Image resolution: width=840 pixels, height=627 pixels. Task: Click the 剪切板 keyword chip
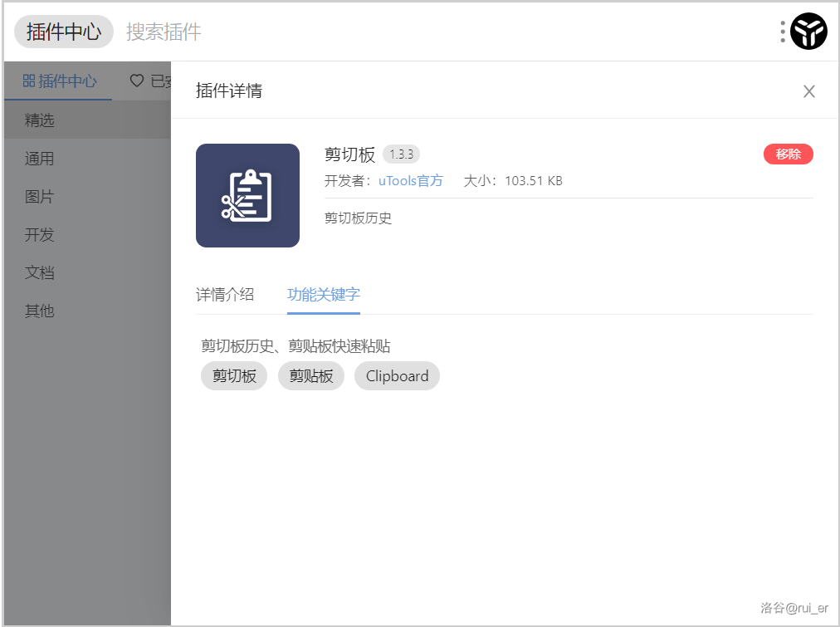tap(233, 376)
